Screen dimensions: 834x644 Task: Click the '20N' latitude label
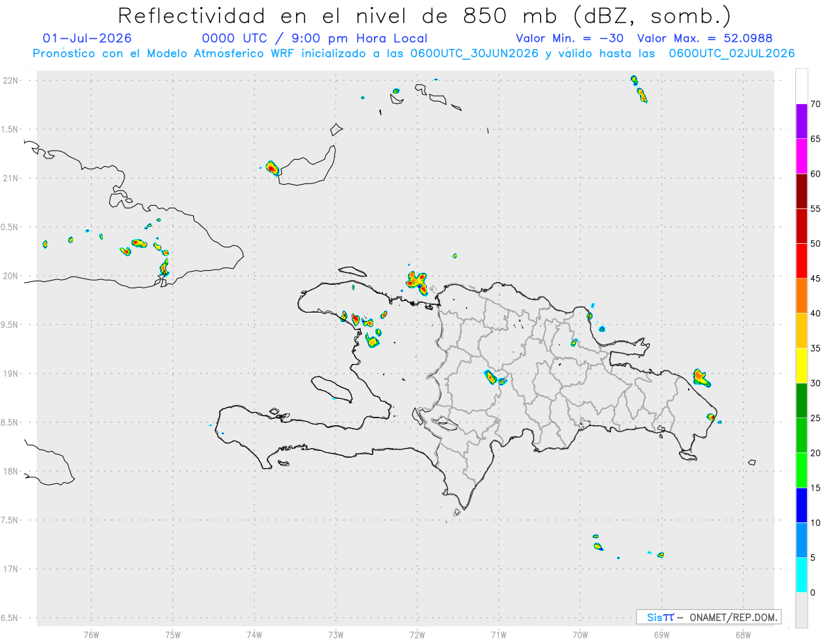(11, 276)
